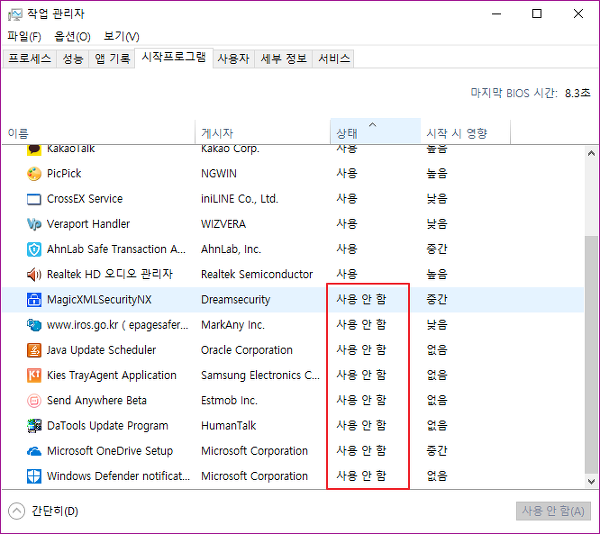Select MagicXMLSecurityNX name text
The image size is (600, 534).
99,300
